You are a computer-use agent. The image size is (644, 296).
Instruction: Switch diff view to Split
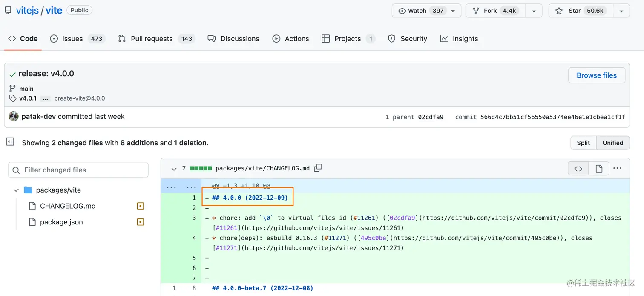(x=583, y=143)
